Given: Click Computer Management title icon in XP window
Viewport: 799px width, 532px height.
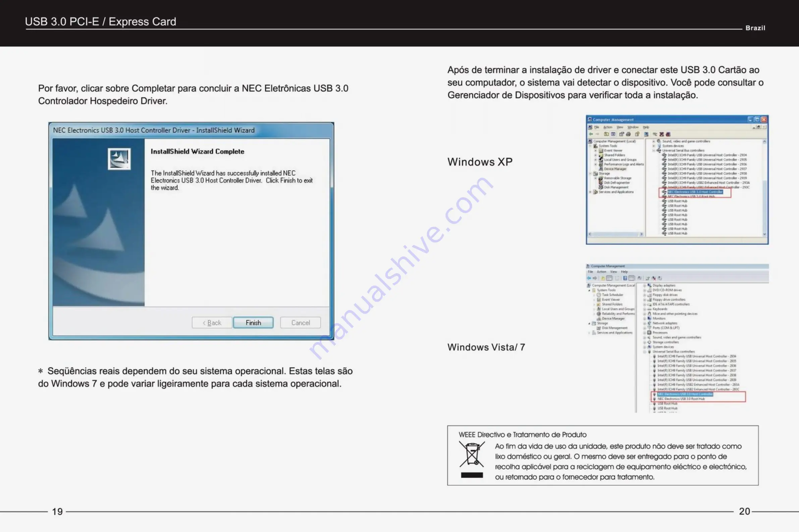Looking at the screenshot, I should click(x=590, y=119).
